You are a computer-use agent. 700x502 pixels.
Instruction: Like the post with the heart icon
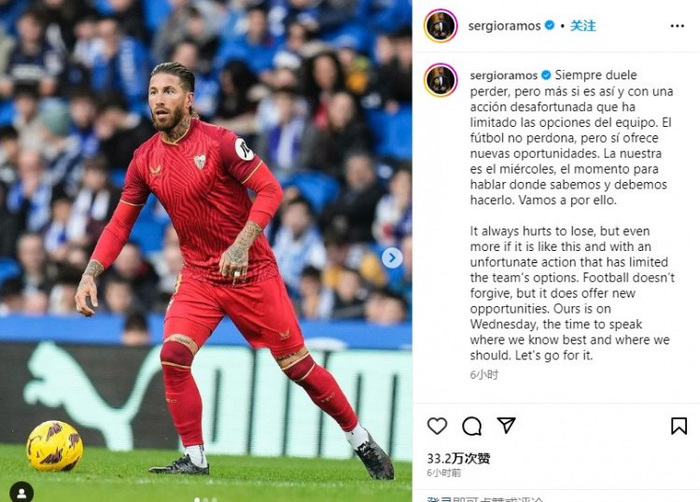[x=437, y=426]
